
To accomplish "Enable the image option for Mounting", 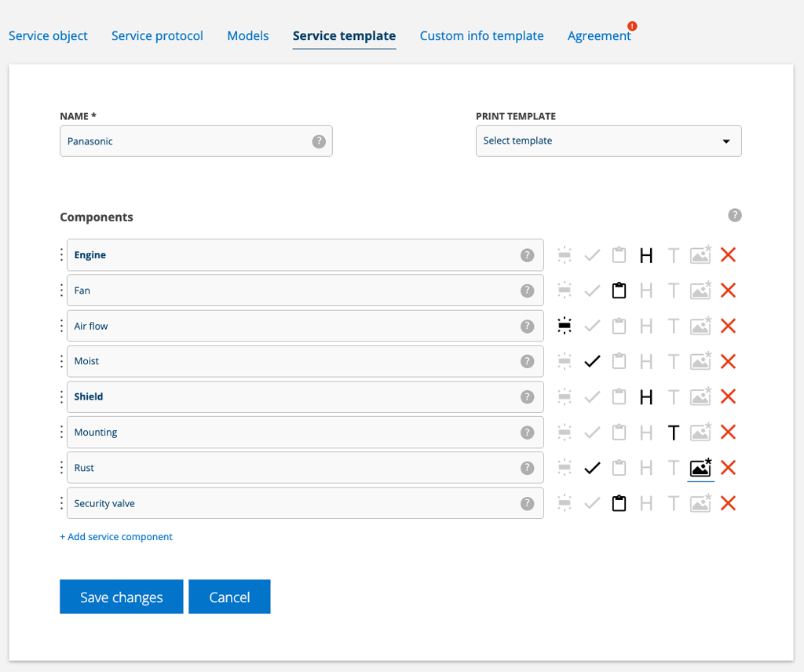I will click(700, 432).
